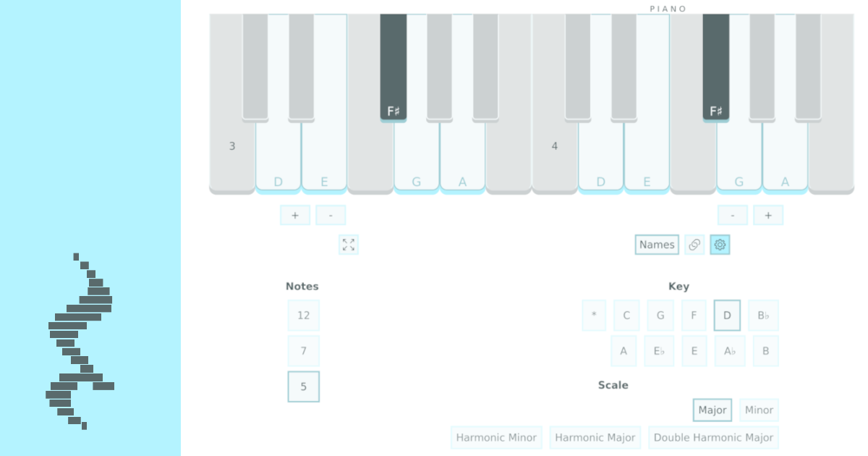The width and height of the screenshot is (868, 456).
Task: Show 12 notes mode
Action: tap(303, 315)
